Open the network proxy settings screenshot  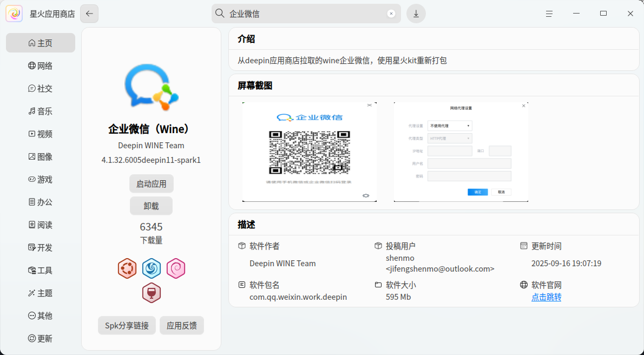click(x=461, y=152)
